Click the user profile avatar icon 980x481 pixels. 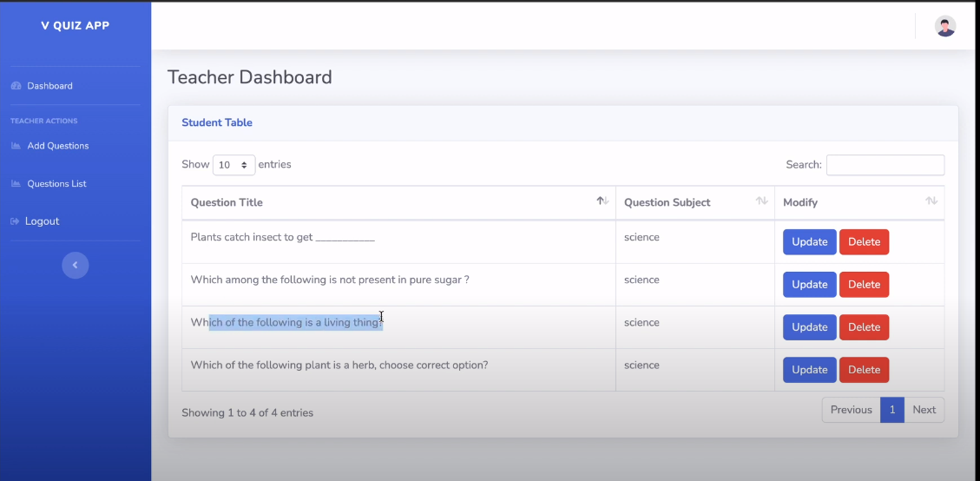click(x=944, y=26)
